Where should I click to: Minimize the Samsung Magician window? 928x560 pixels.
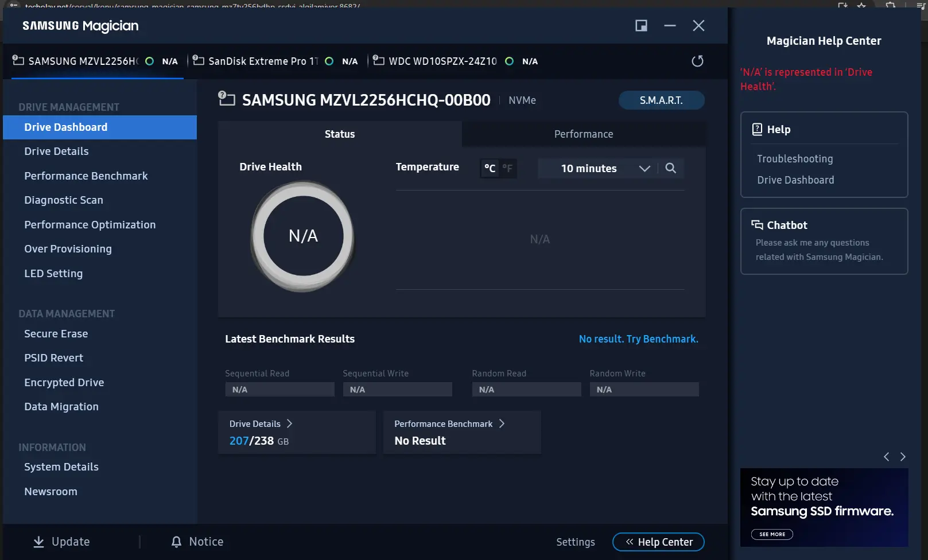670,25
